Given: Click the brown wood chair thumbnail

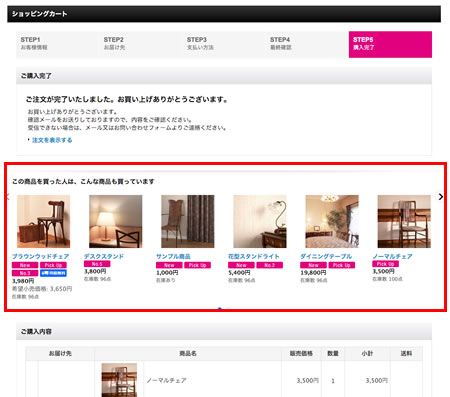Looking at the screenshot, I should (x=43, y=221).
